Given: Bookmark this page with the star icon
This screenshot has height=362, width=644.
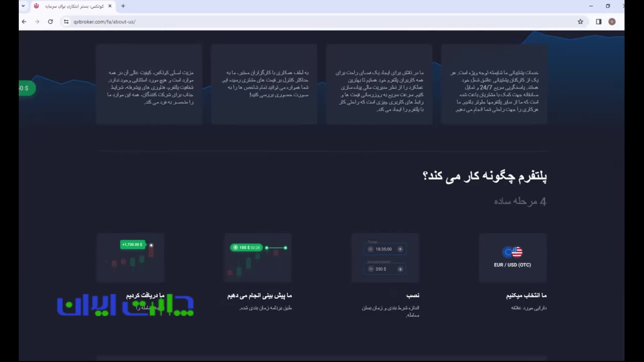Looking at the screenshot, I should coord(580,22).
